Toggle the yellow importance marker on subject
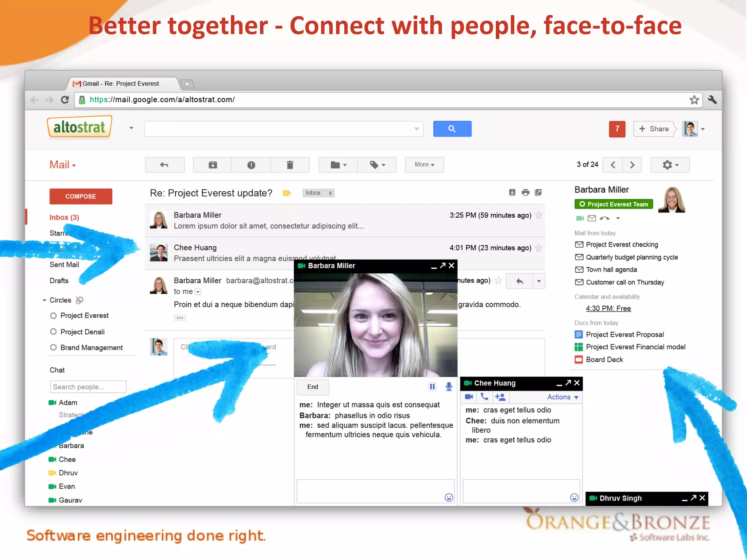 point(287,193)
